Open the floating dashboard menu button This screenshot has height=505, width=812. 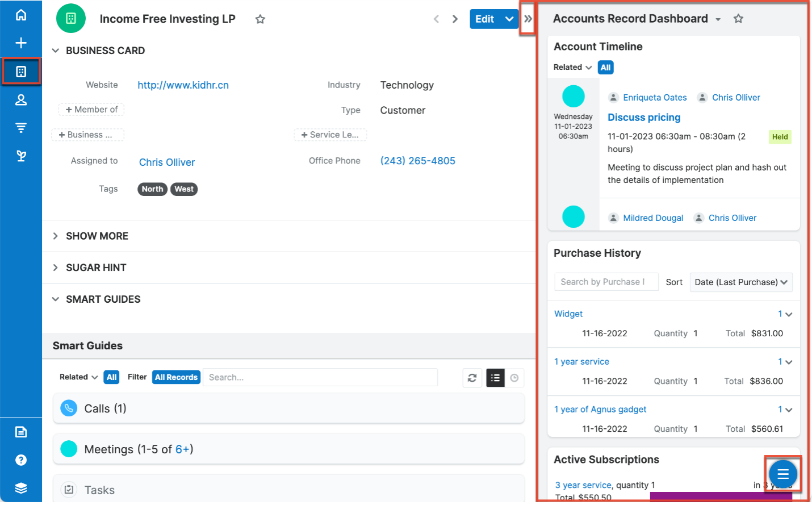coord(782,474)
